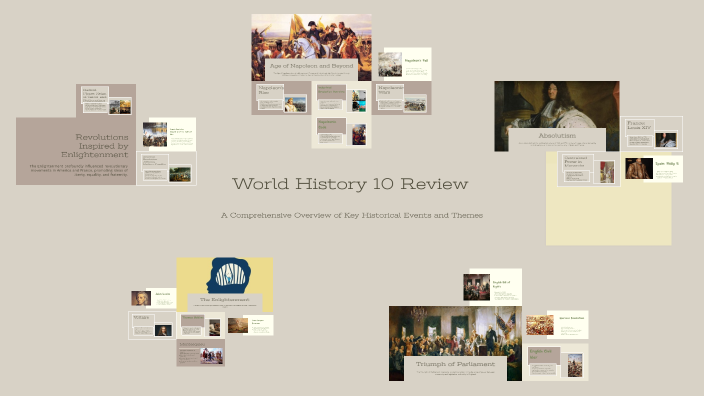Viewport: 704px width, 396px height.
Task: Open the Napoleonic Code slide
Action: tap(341, 131)
